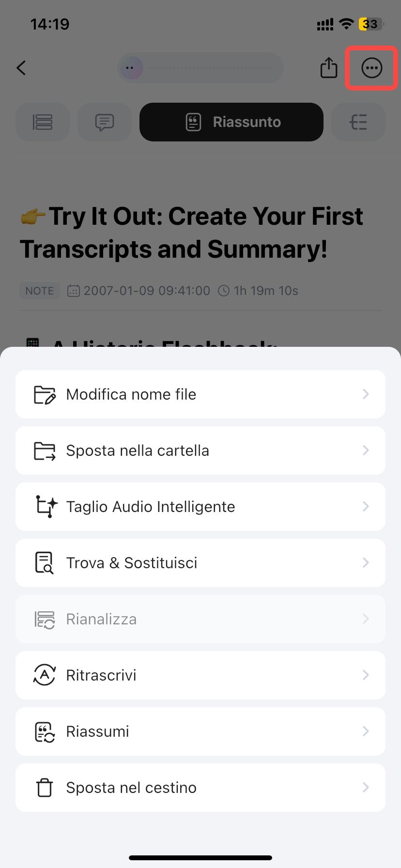
Task: Tap the Trova & Sostituisci document search icon
Action: click(44, 563)
